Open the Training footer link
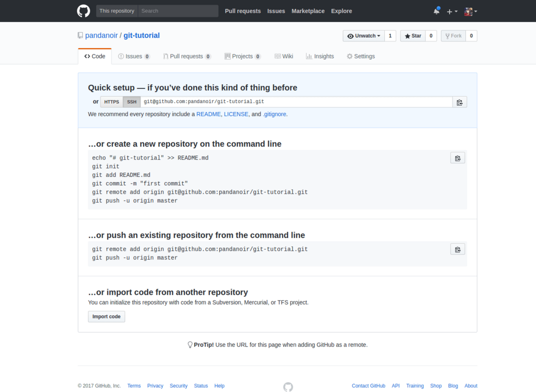This screenshot has height=392, width=536. click(x=415, y=386)
